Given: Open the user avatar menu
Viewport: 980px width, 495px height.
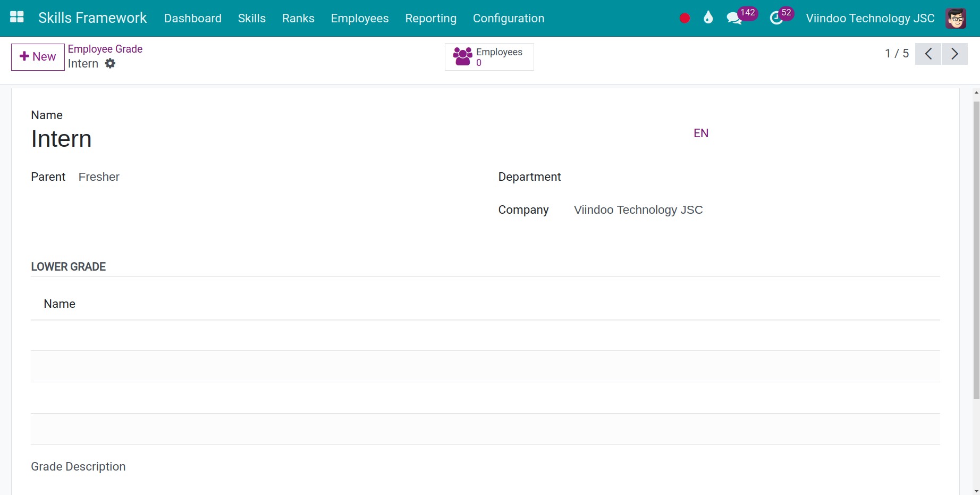Looking at the screenshot, I should [956, 19].
